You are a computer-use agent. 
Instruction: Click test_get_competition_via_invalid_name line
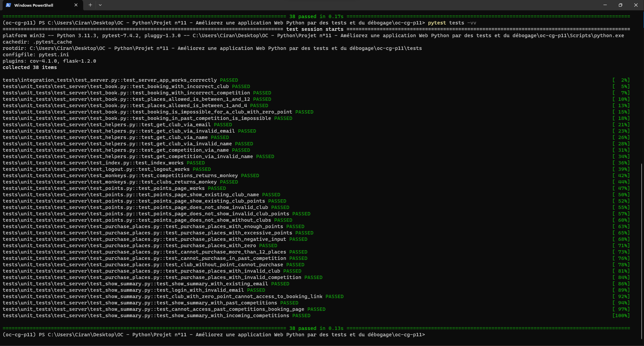138,156
